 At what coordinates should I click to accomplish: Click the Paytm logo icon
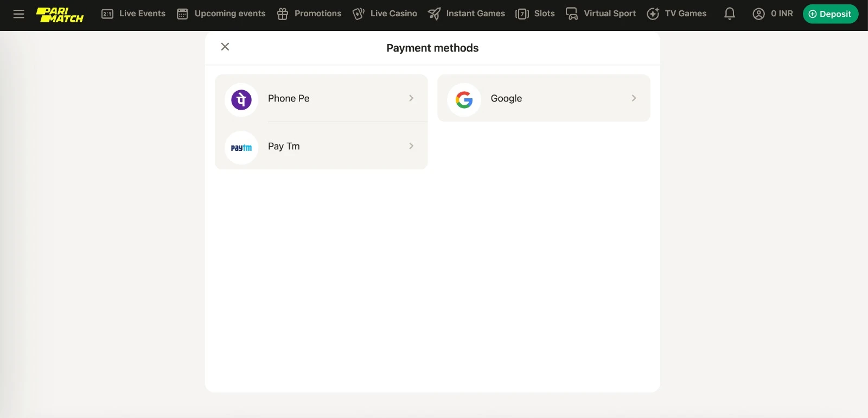pos(241,148)
